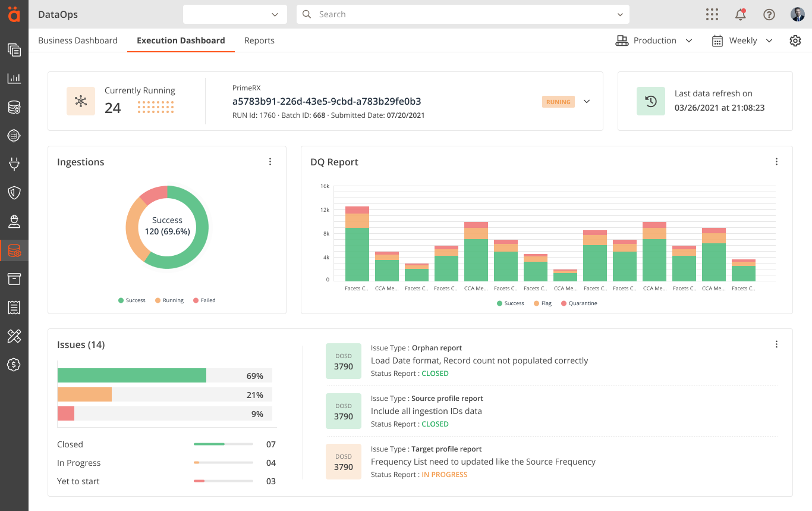Open the Include all ingestion IDs issue
Viewport: 812px width, 511px height.
click(426, 411)
